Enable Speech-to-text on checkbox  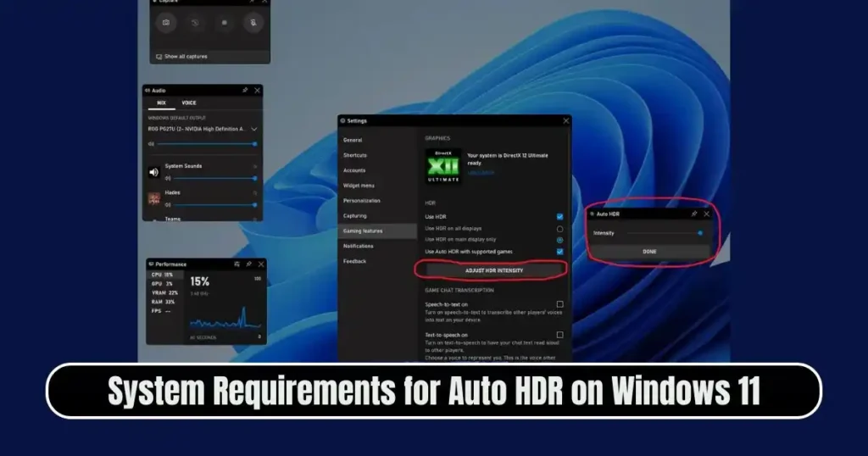pos(559,304)
